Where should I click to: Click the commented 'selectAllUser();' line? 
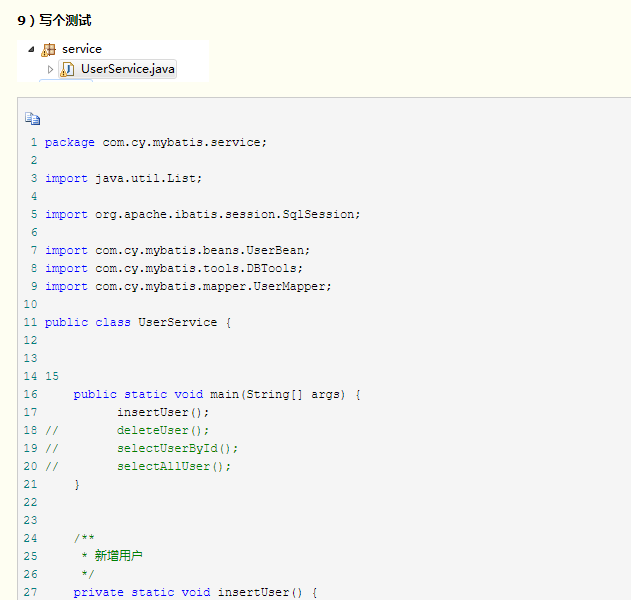point(174,466)
